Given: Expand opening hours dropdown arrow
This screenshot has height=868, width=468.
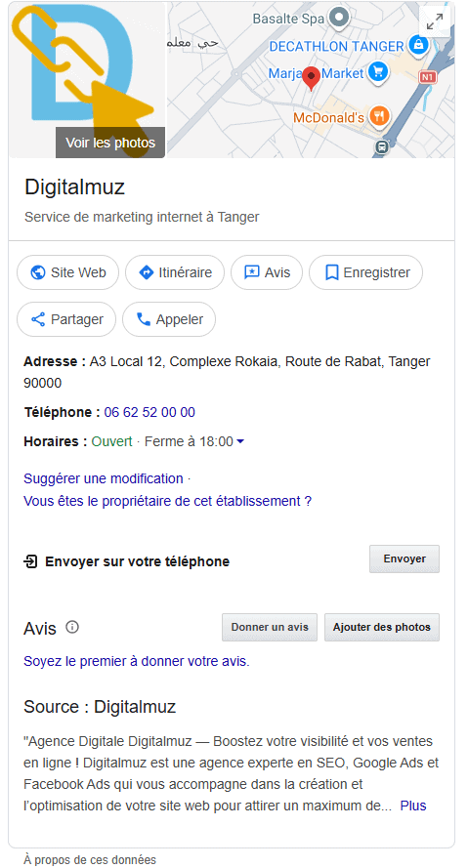Looking at the screenshot, I should (x=240, y=441).
